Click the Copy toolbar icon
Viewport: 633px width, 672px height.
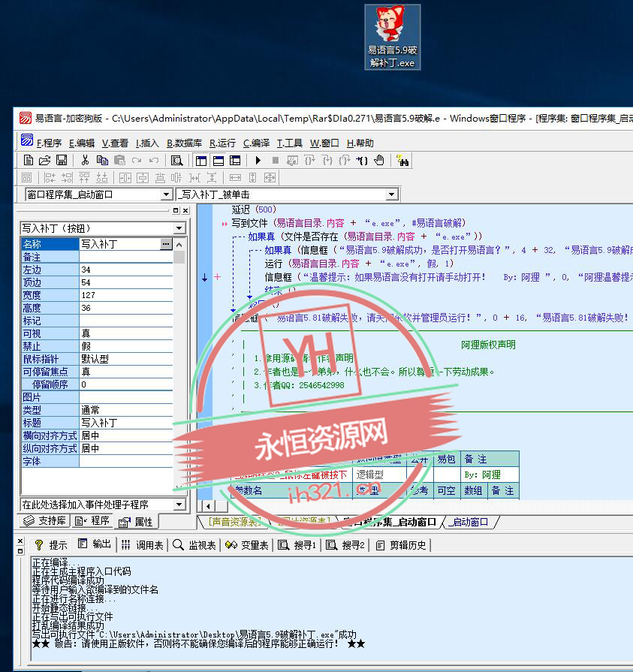(x=102, y=160)
